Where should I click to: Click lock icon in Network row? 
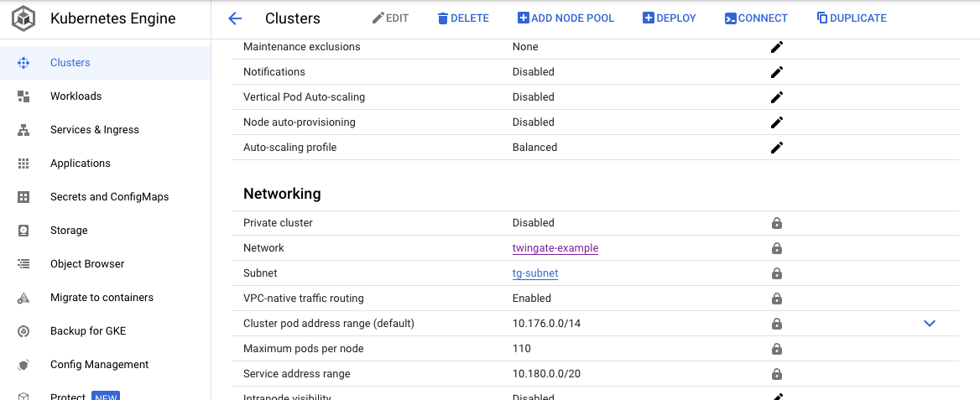click(777, 248)
